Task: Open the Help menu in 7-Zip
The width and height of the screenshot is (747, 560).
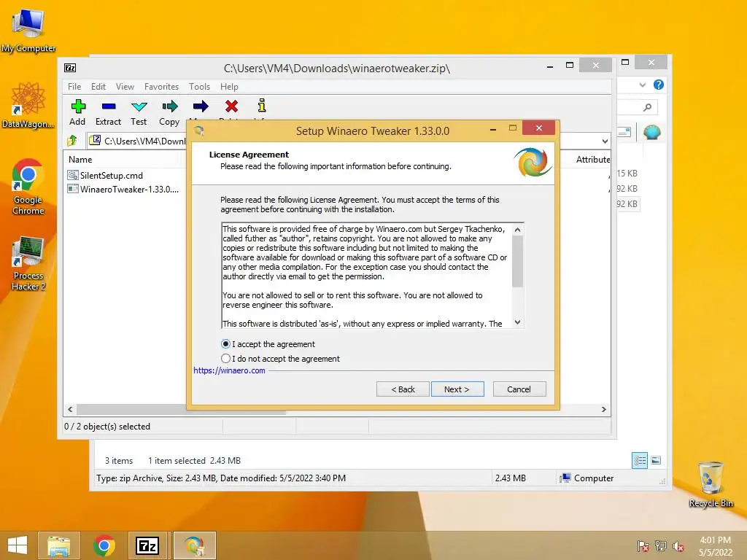Action: 229,87
